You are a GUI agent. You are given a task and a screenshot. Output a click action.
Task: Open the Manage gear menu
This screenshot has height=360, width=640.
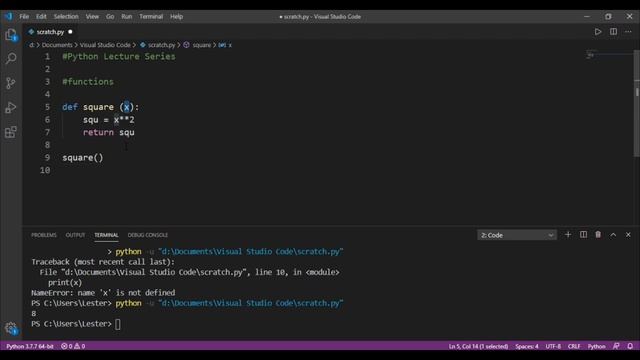click(x=11, y=328)
